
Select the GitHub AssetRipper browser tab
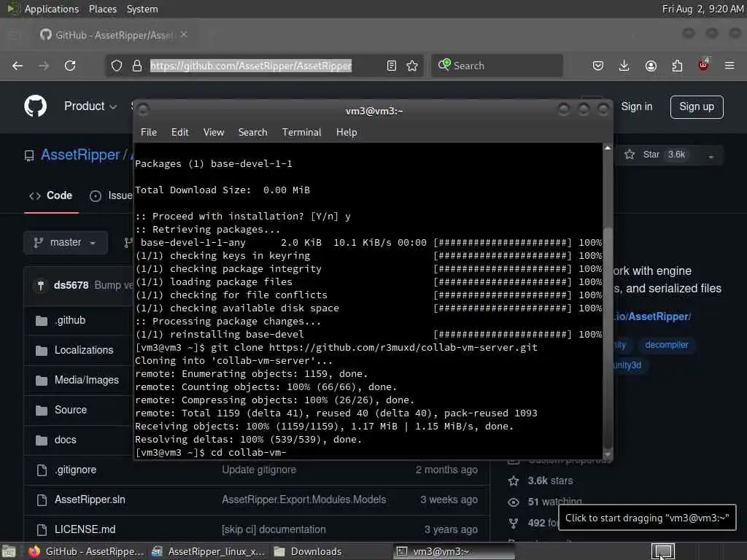click(113, 35)
